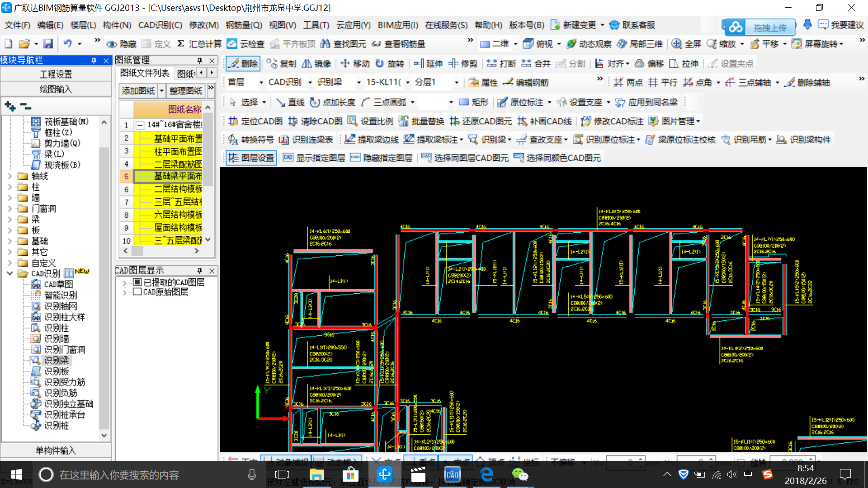Click 隐藏指定图层 hide specified layer
Viewport: 868px width, 488px height.
tap(381, 158)
